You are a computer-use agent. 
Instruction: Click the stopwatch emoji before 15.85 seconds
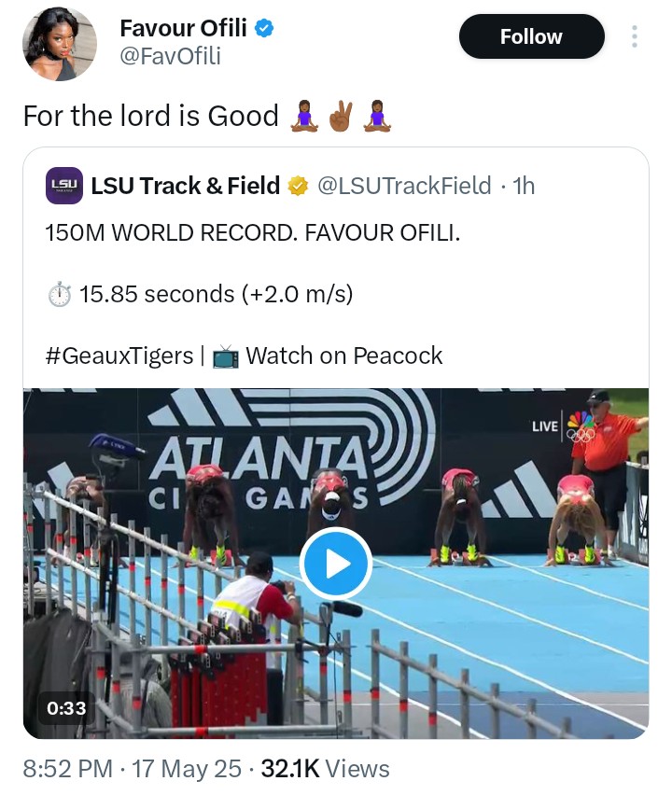click(59, 295)
